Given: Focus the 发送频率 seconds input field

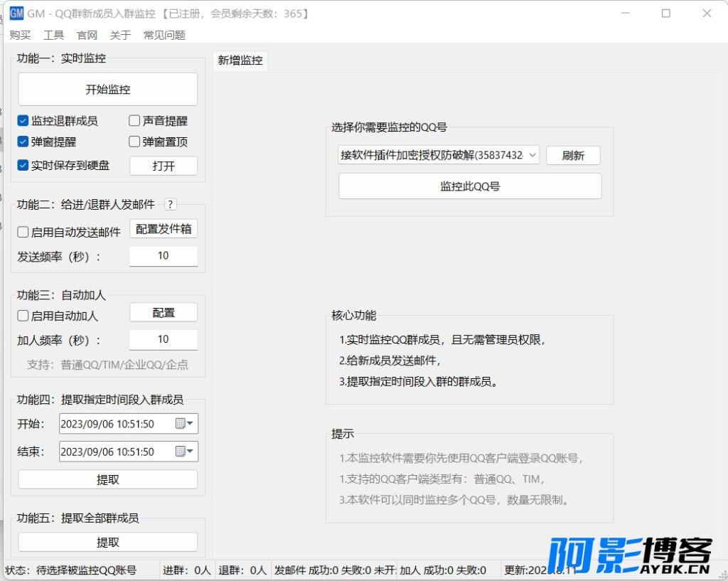Looking at the screenshot, I should (164, 256).
